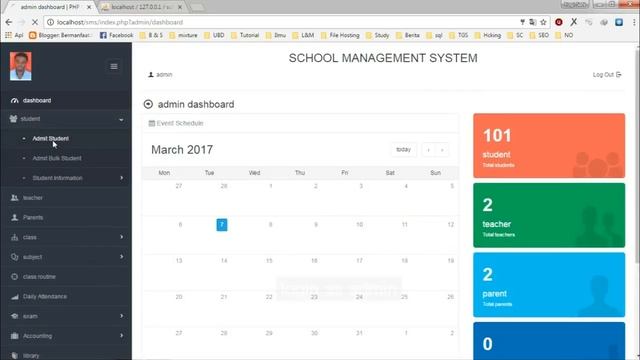
Task: Open the dashboard speedometer icon item
Action: coord(15,100)
